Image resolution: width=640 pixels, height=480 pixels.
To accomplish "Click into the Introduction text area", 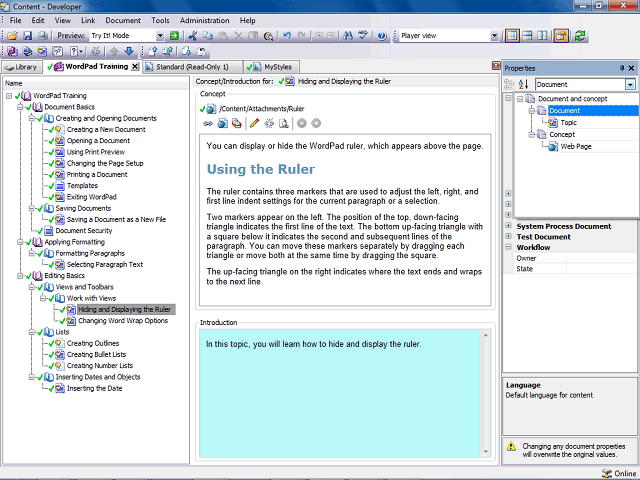I will tap(340, 393).
